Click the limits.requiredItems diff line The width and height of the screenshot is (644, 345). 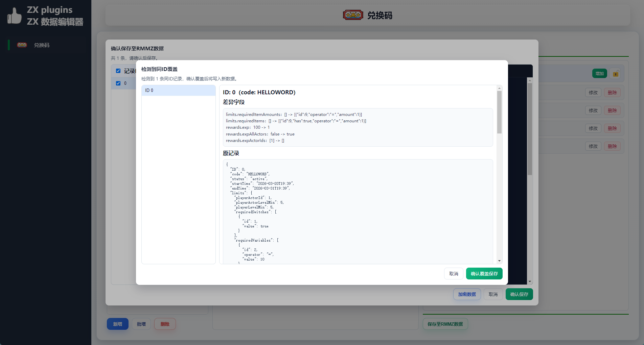coord(296,121)
